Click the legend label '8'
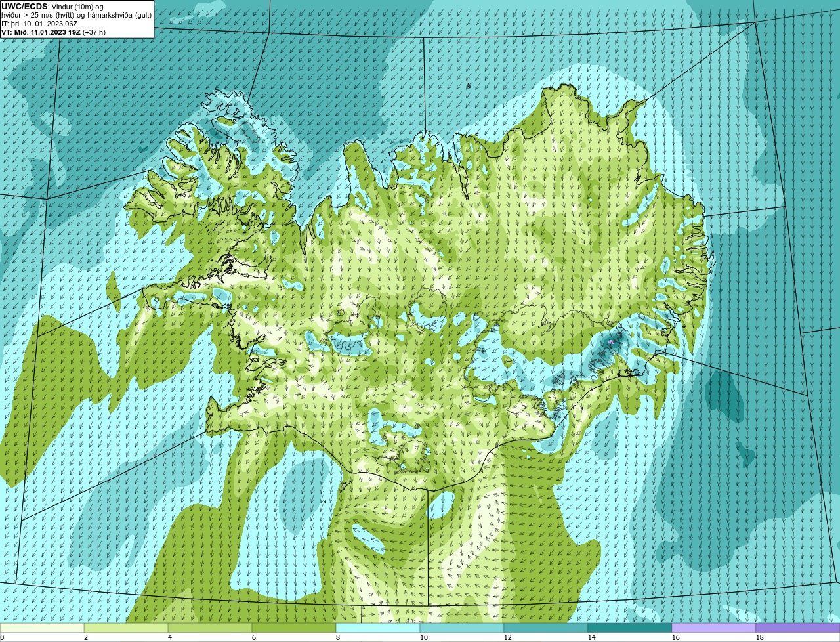The image size is (840, 642). [x=338, y=637]
